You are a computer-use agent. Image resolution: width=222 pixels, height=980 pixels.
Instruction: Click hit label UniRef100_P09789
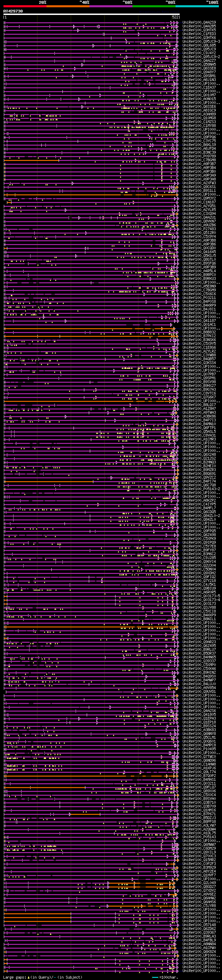[x=199, y=156]
